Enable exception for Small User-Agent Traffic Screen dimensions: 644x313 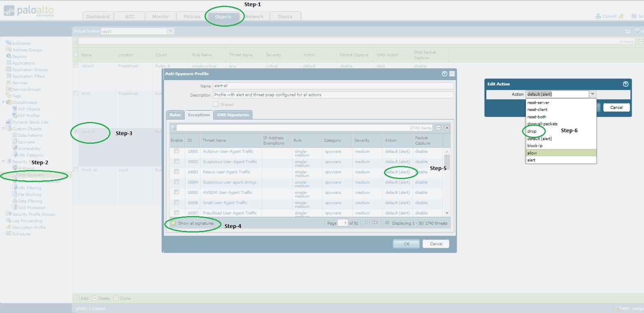177,203
